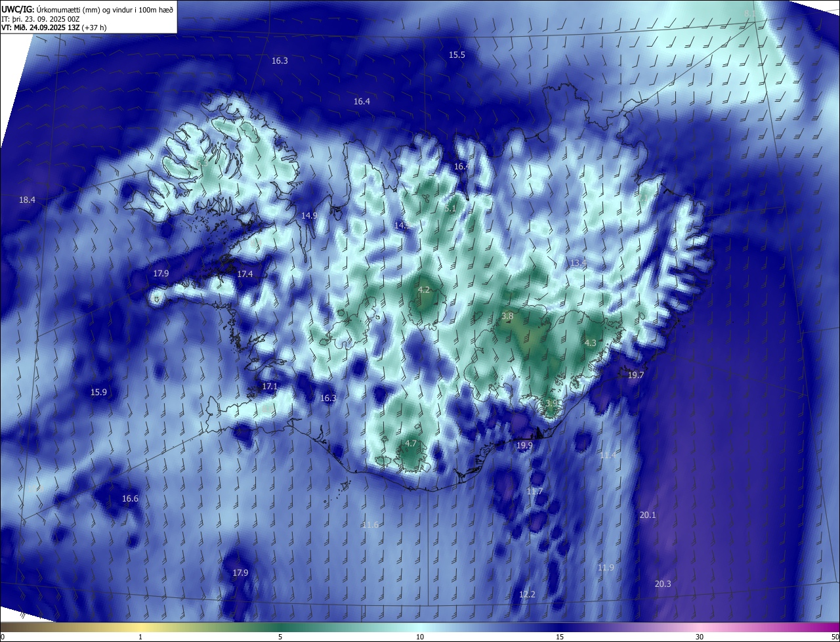Pick the 4.2 value over green area
840x642 pixels.
coord(424,289)
